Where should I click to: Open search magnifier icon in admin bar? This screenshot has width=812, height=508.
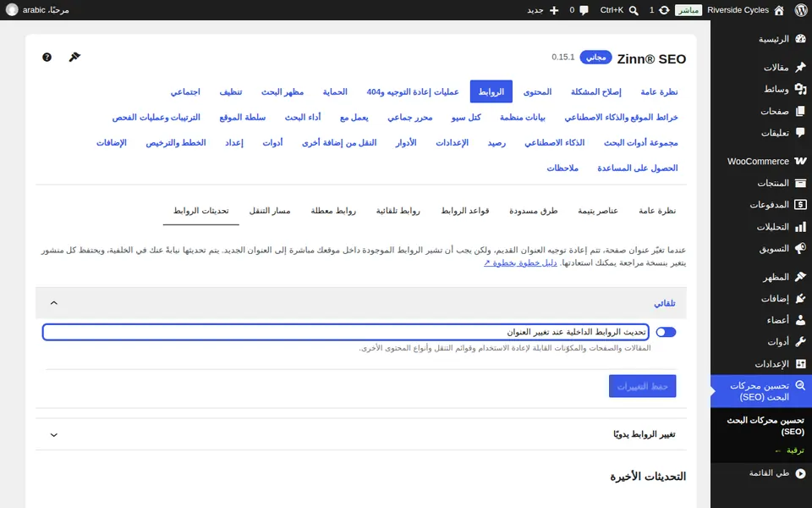(x=634, y=10)
